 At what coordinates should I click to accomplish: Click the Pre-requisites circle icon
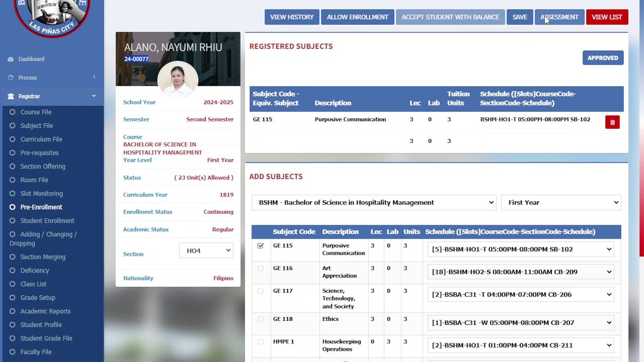click(x=13, y=153)
